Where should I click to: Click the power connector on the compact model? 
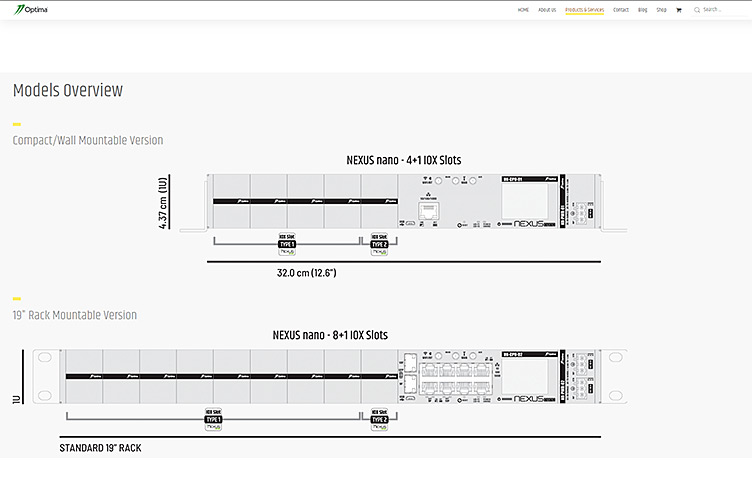click(581, 213)
